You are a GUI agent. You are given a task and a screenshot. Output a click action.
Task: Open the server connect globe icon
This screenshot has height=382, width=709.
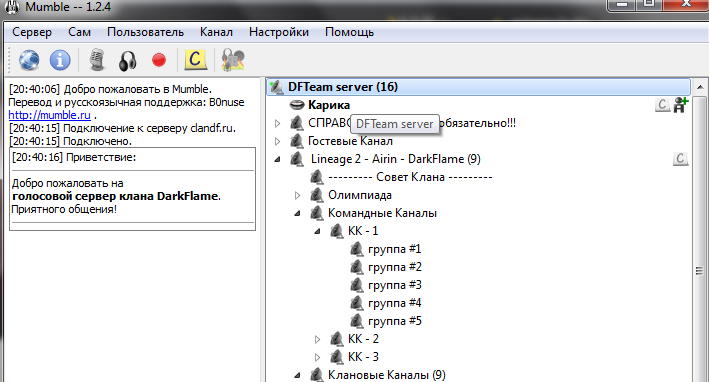29,60
